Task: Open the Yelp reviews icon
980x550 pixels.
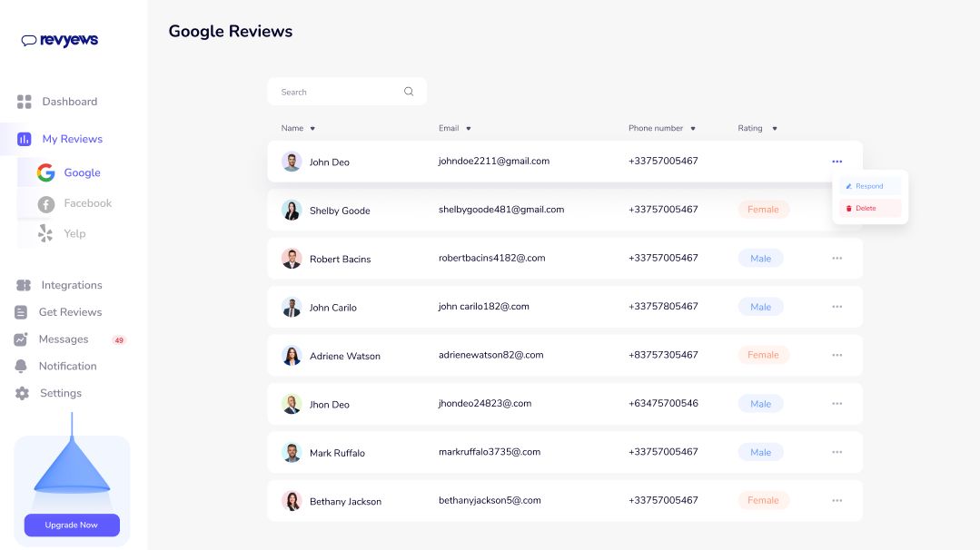Action: (45, 233)
